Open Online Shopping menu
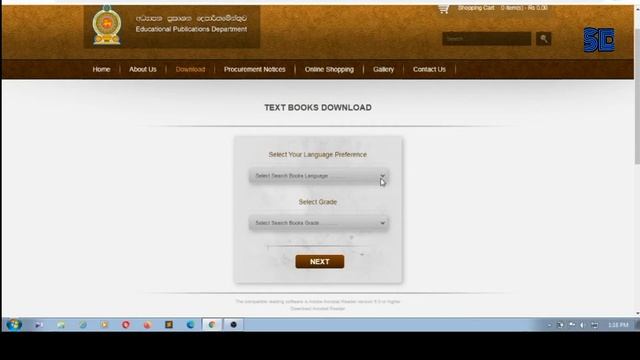This screenshot has height=360, width=640. 329,69
